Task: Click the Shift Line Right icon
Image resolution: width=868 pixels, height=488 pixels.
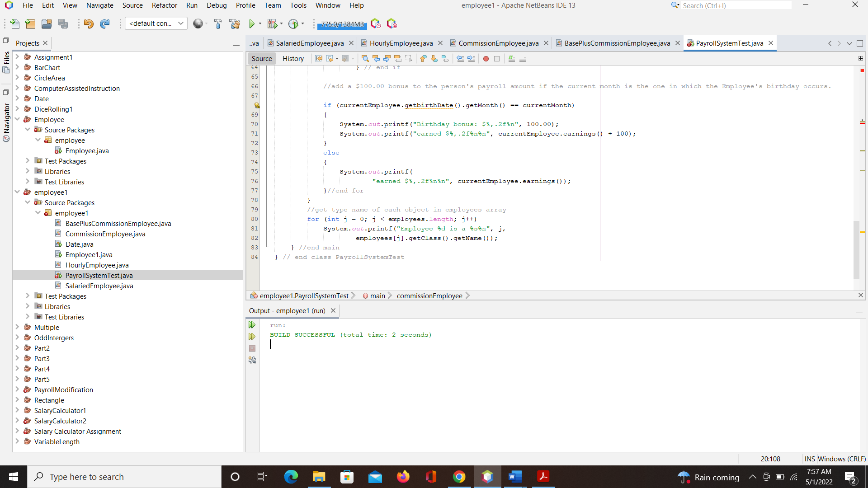Action: pos(472,59)
